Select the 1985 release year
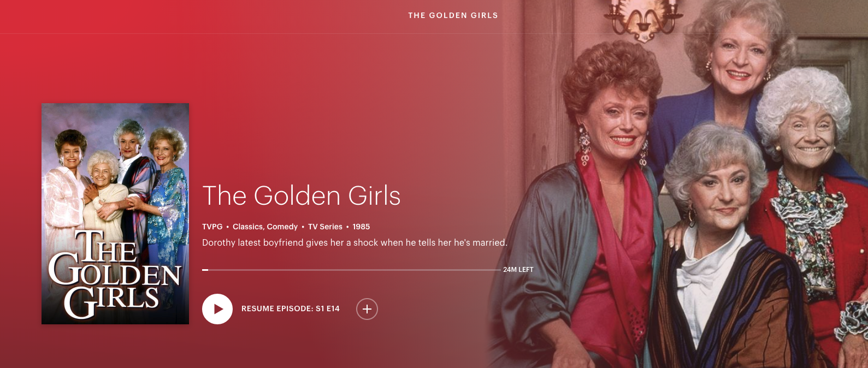868x368 pixels. coord(361,227)
